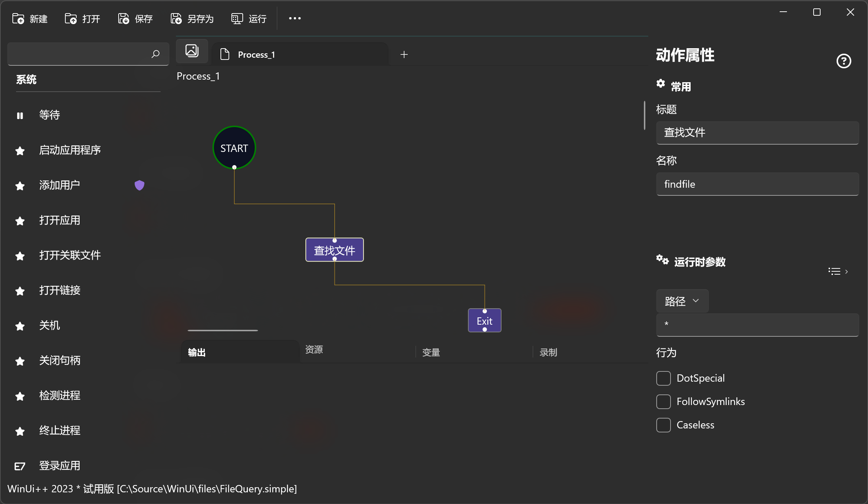This screenshot has height=504, width=868.
Task: Select the 查找文件 node on canvas
Action: [x=334, y=250]
